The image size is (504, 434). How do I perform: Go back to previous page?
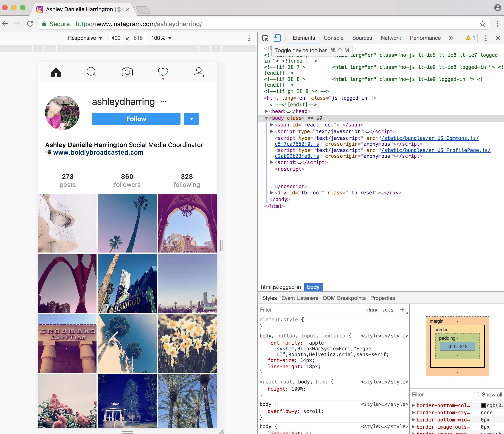click(x=5, y=24)
